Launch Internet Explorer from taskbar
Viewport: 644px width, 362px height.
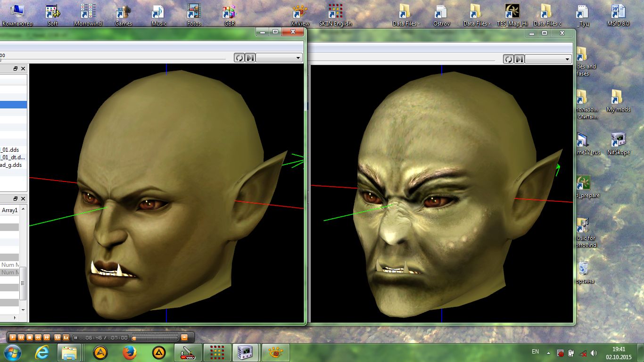[x=43, y=353]
